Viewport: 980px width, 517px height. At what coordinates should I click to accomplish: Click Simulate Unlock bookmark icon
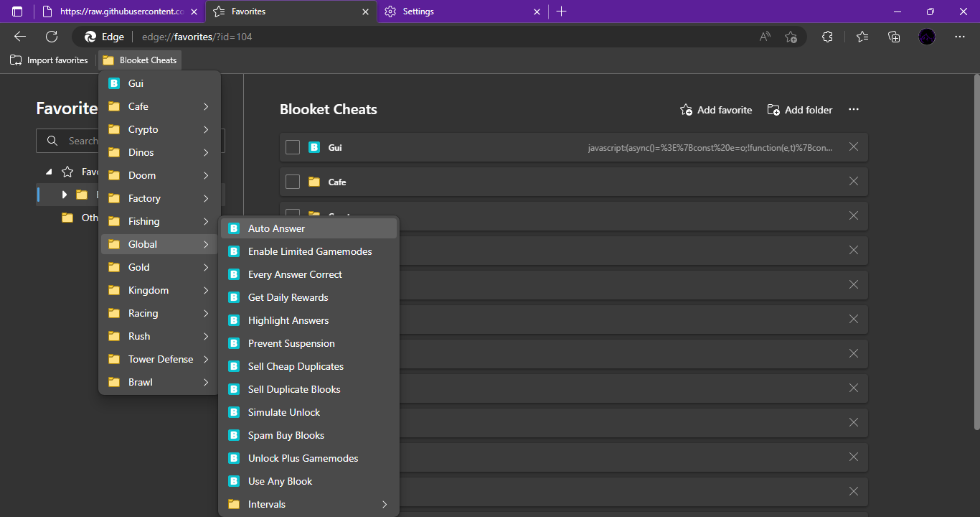[x=234, y=412]
